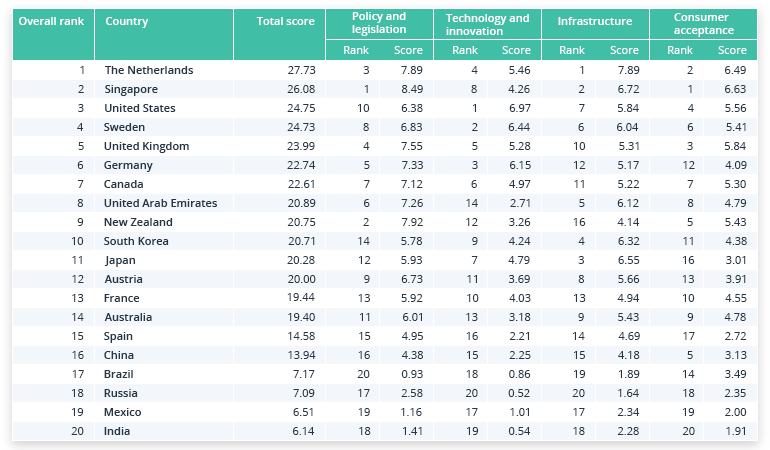Click the Total score column header
Screen dimensions: 770x450
click(285, 21)
